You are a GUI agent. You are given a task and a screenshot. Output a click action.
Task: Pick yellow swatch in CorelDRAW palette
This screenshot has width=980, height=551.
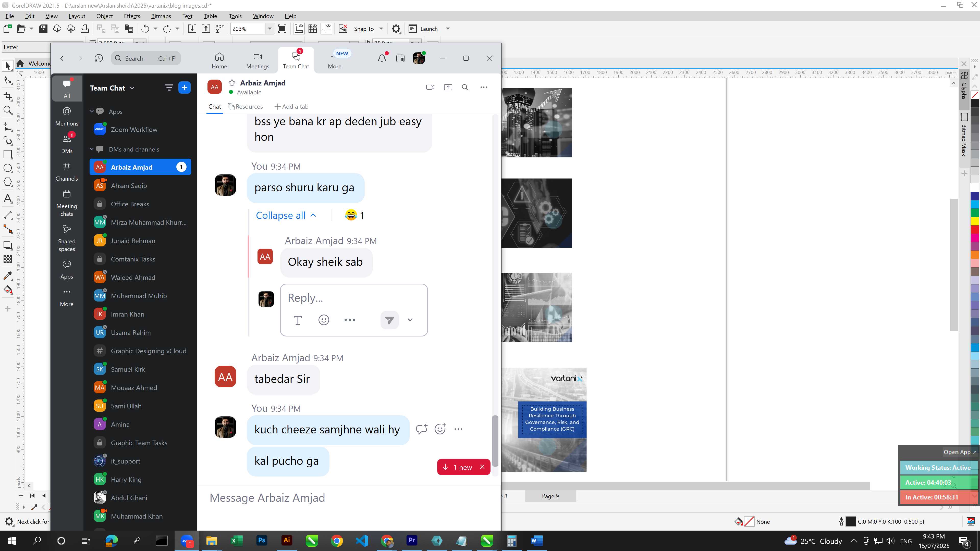[975, 221]
